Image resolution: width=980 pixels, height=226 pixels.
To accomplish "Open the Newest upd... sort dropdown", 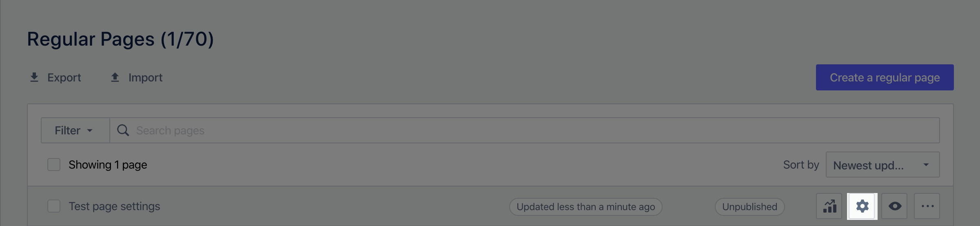I will [882, 165].
